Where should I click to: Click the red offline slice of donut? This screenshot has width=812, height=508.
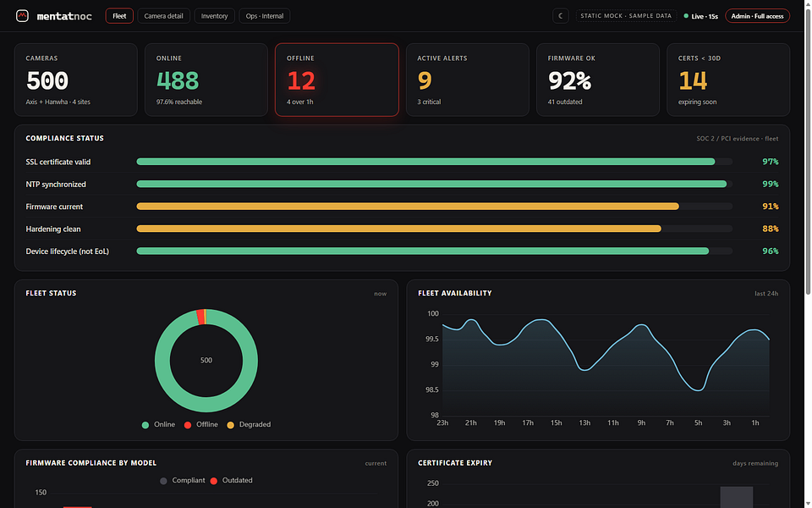pos(200,317)
